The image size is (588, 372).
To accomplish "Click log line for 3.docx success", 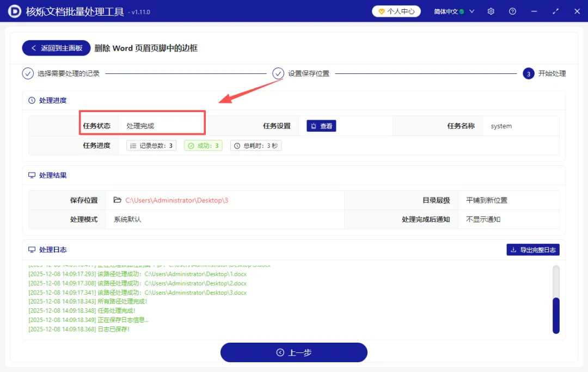I will [x=138, y=293].
